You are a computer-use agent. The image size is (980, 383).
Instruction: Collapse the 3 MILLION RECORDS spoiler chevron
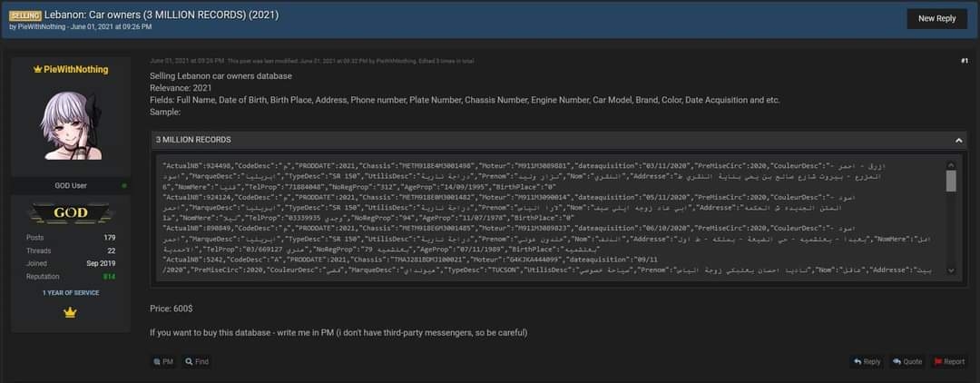coord(959,141)
